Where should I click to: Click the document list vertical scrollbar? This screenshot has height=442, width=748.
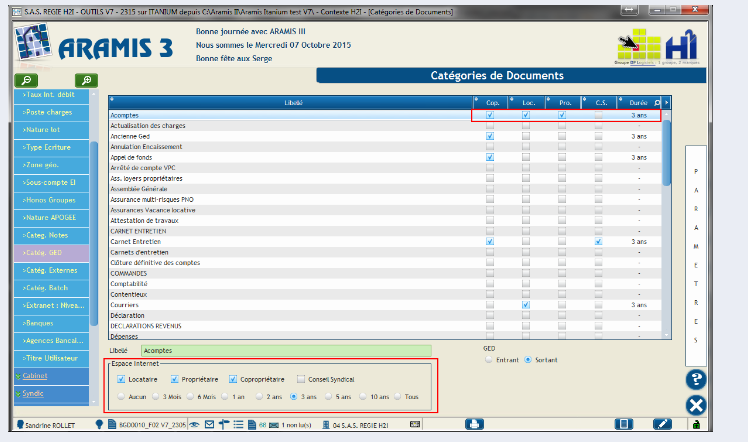click(x=667, y=150)
